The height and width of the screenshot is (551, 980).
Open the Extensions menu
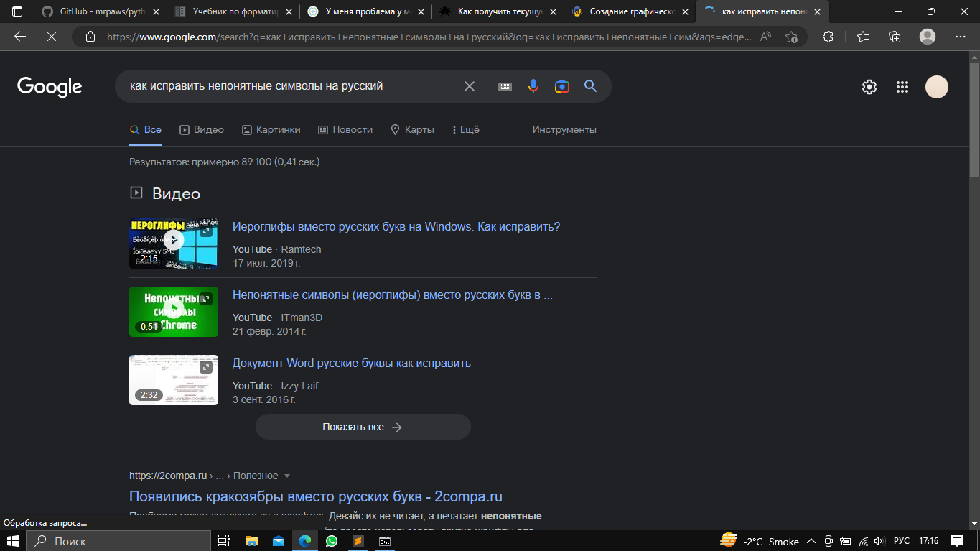828,37
